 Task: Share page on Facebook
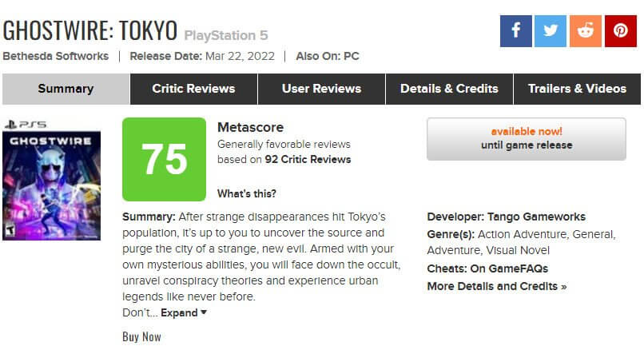(516, 31)
